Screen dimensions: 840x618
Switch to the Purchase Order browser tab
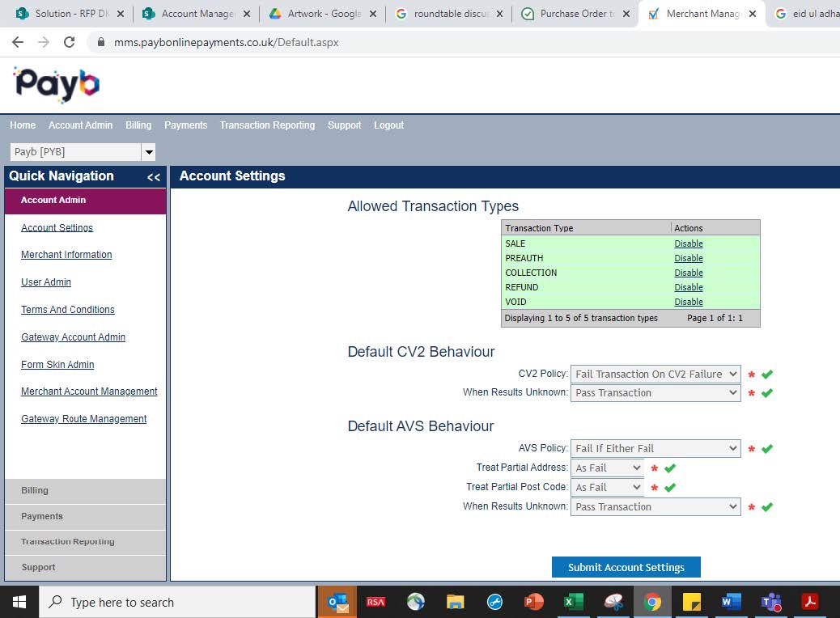(575, 14)
